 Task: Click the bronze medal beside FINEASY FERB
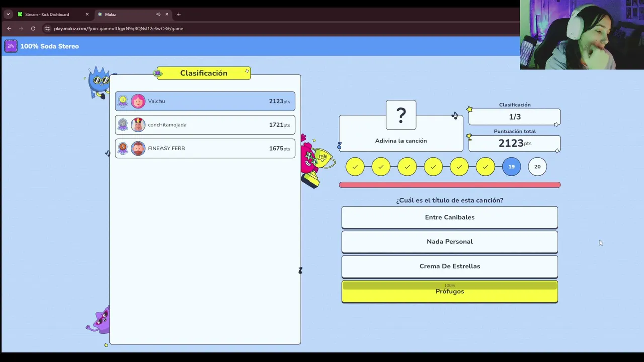(123, 148)
